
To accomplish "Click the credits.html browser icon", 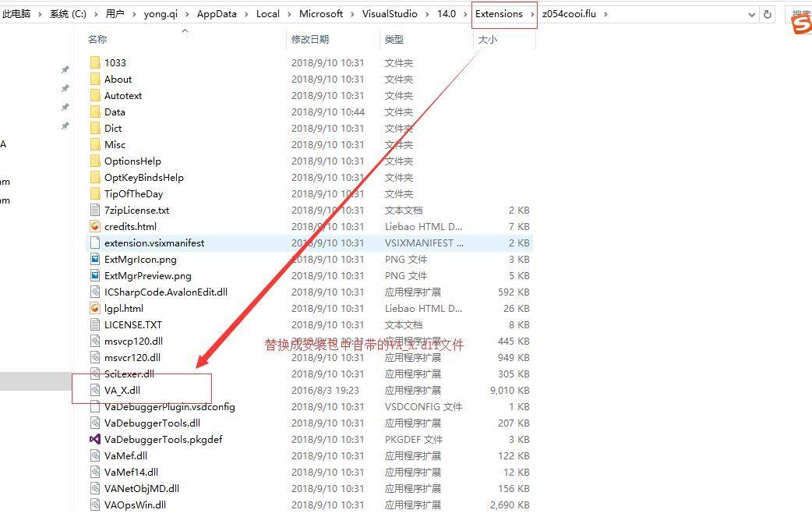I will point(95,226).
